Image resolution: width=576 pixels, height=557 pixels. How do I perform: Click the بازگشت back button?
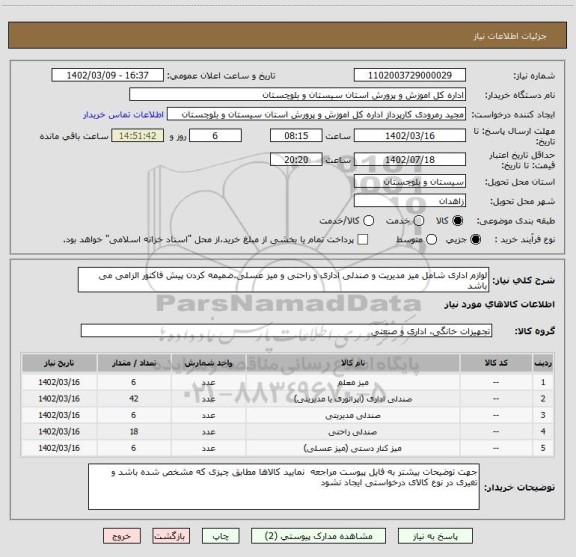pyautogui.click(x=171, y=536)
